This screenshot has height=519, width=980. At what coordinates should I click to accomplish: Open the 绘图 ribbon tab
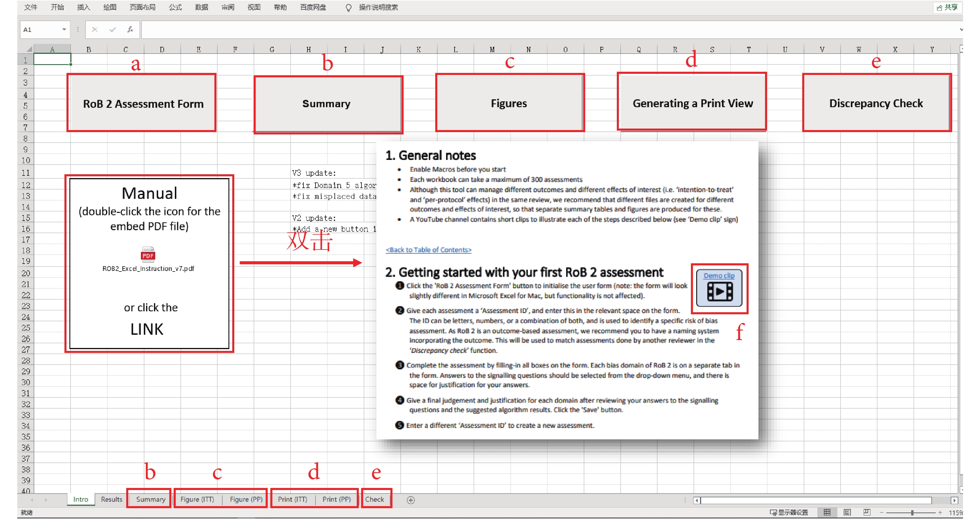click(110, 7)
